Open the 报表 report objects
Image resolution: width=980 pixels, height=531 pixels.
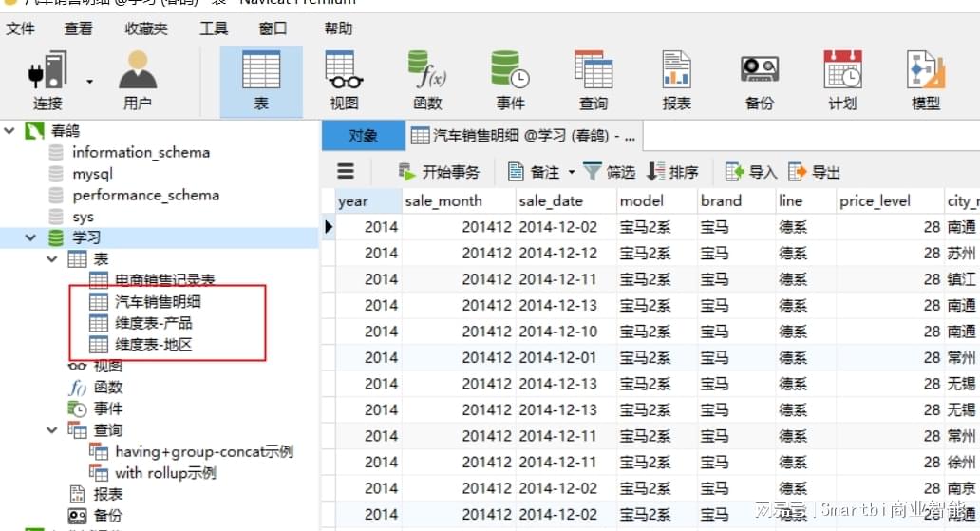[676, 81]
